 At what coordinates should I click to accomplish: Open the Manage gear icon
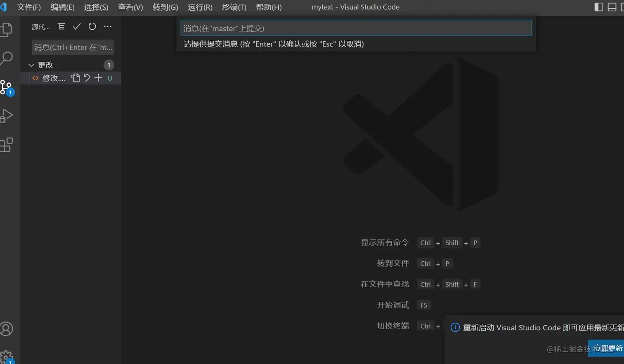click(x=7, y=357)
